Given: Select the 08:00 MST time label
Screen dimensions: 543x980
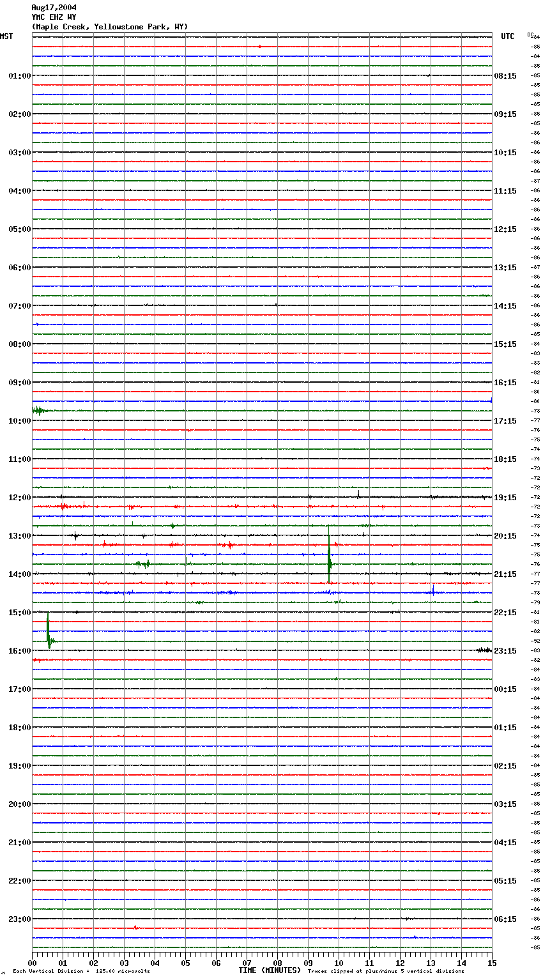Looking at the screenshot, I should (20, 344).
